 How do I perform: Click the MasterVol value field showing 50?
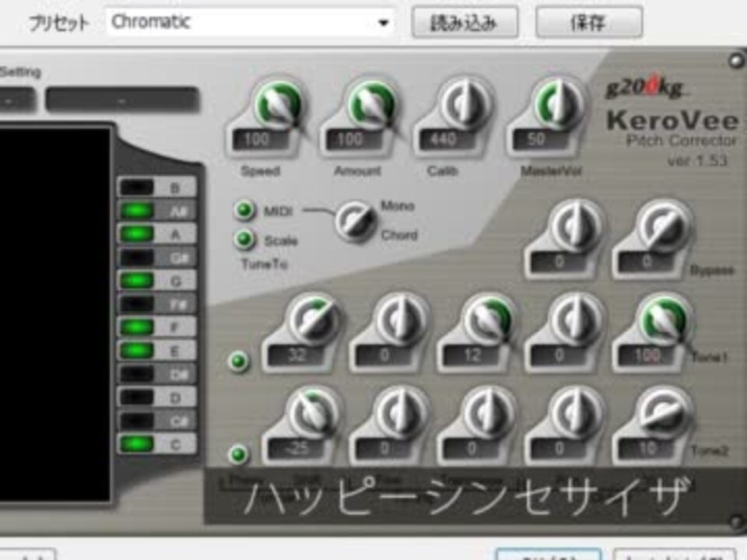540,140
